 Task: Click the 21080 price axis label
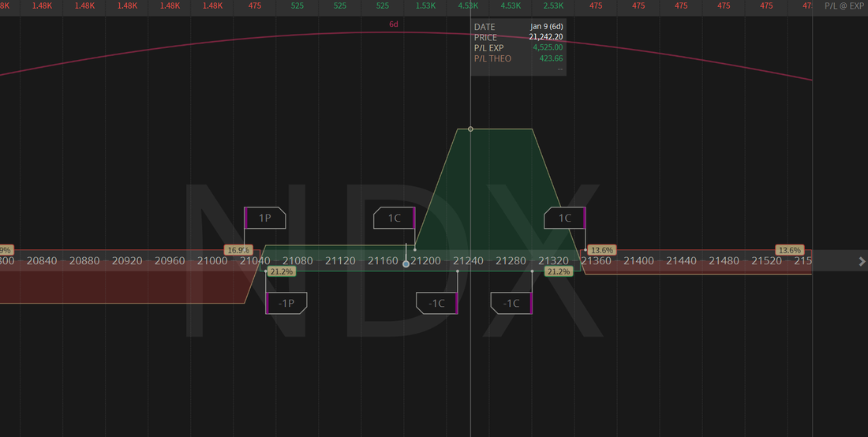[297, 260]
